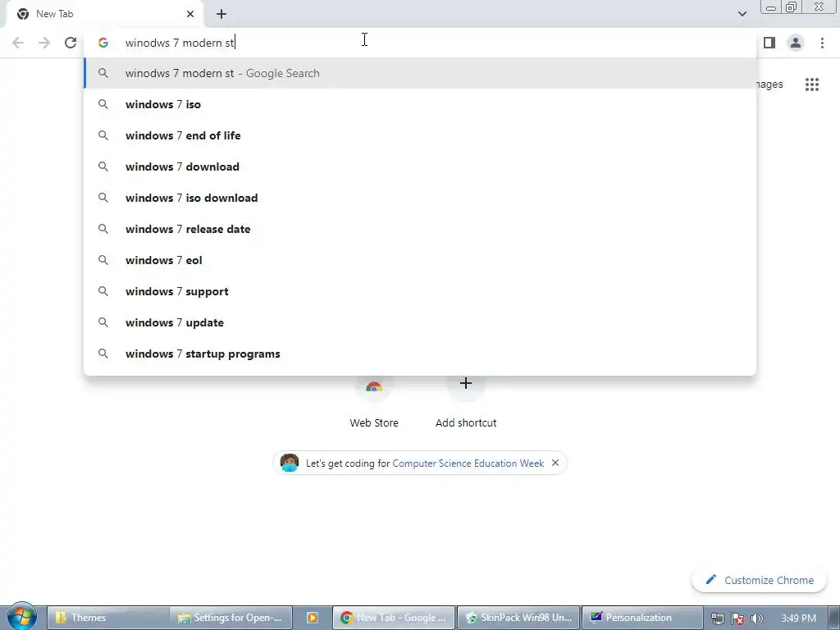Pick the "windows 7 iso download" suggestion
The height and width of the screenshot is (630, 840).
pyautogui.click(x=420, y=198)
